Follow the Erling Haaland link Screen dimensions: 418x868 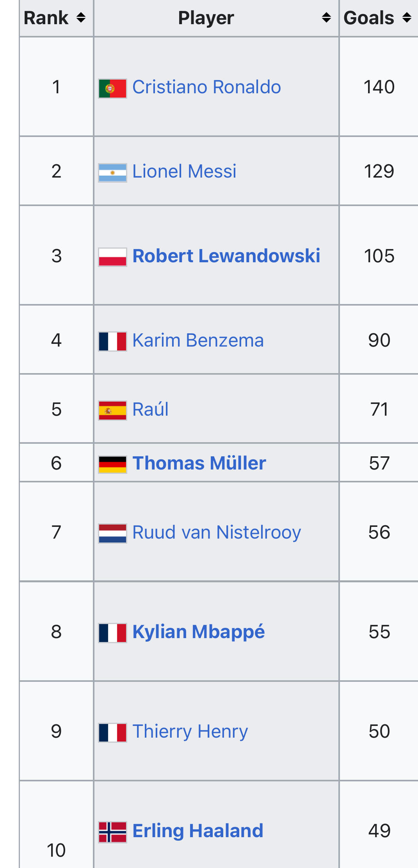pyautogui.click(x=197, y=831)
